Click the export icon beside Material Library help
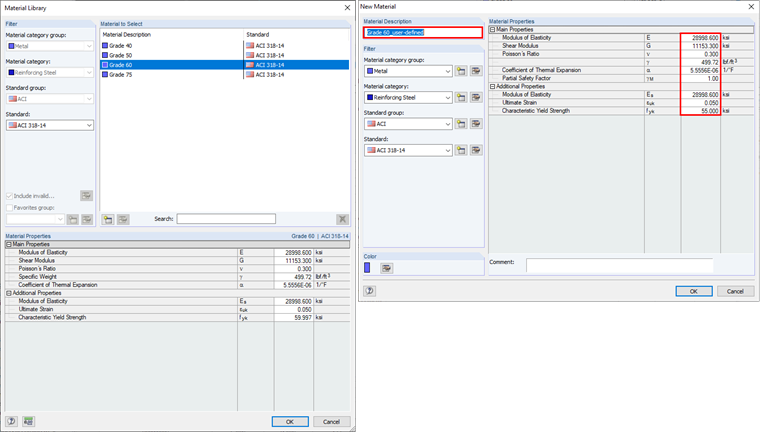760x432 pixels. (29, 421)
